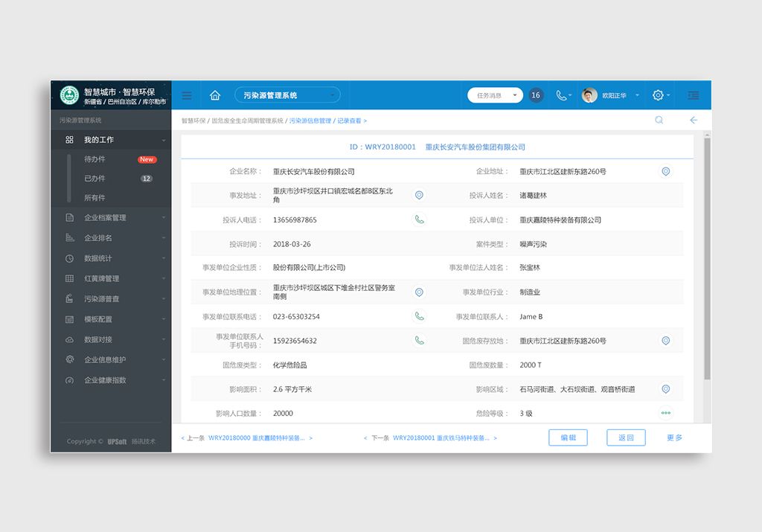Click the 企业健康指数 gauge icon
This screenshot has height=532, width=762.
(69, 380)
